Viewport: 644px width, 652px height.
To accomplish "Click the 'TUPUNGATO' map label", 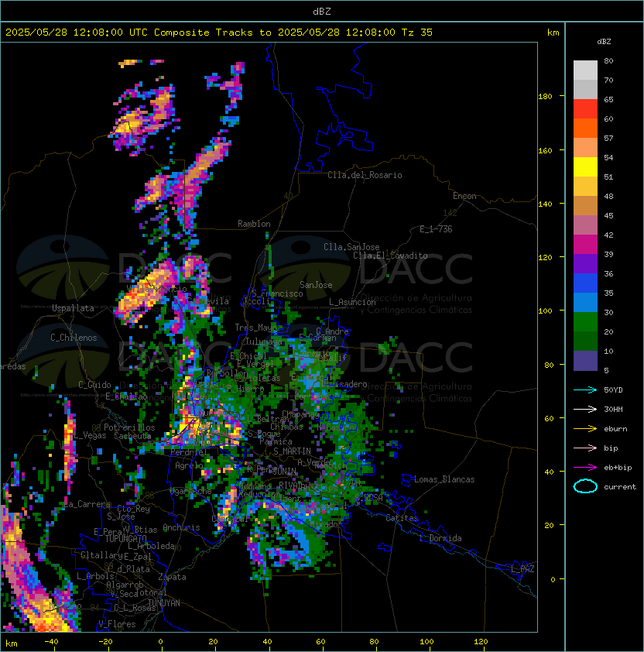I will [x=125, y=539].
